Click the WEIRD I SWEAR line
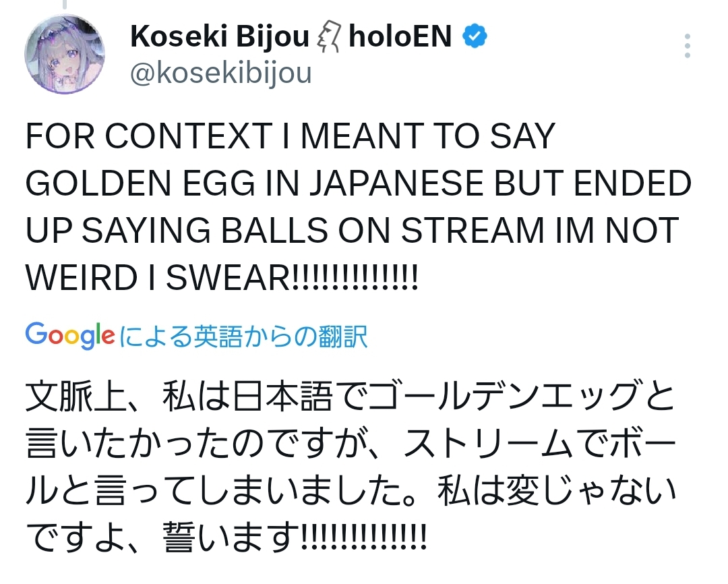728x584 pixels. coord(222,277)
